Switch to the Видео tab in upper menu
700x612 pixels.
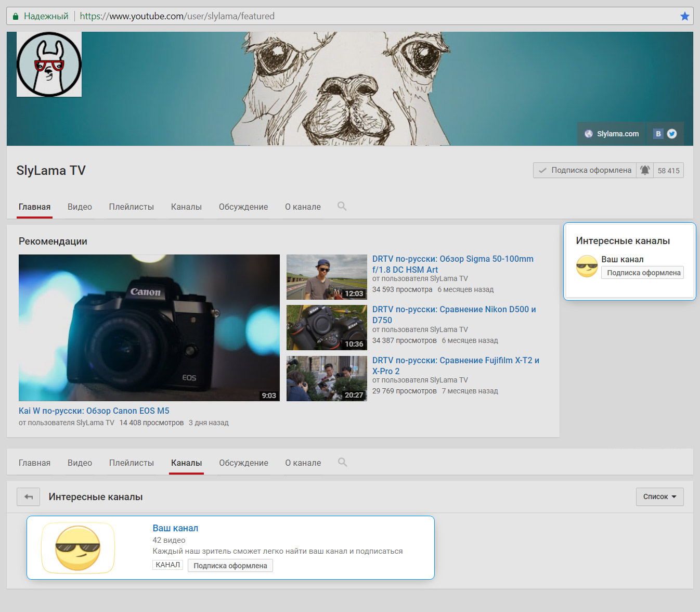(80, 207)
